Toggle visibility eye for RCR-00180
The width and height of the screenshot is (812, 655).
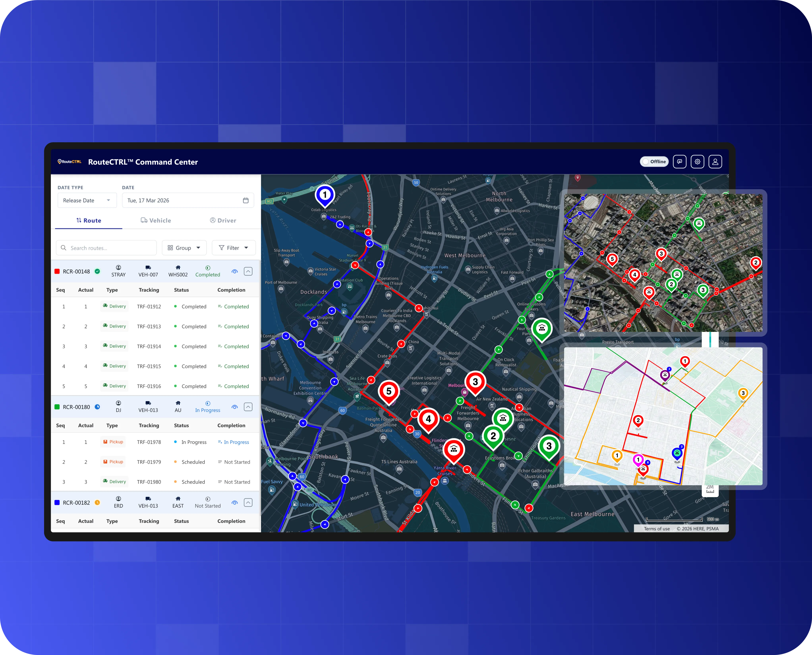point(235,407)
